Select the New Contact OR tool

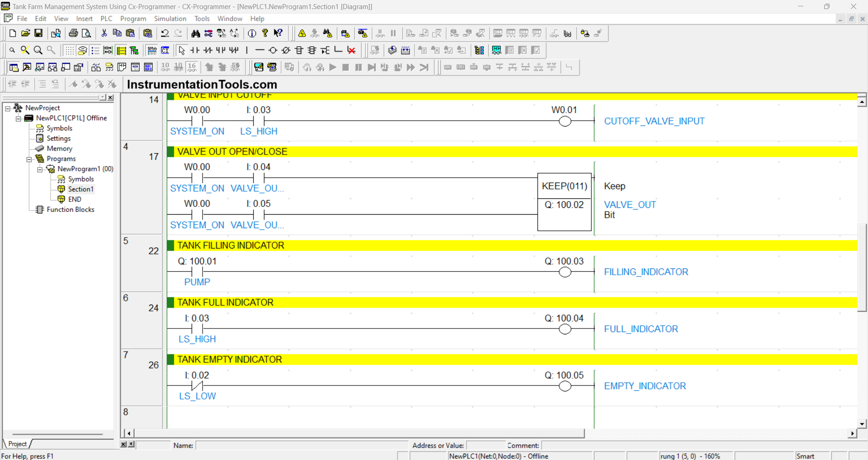coord(221,50)
